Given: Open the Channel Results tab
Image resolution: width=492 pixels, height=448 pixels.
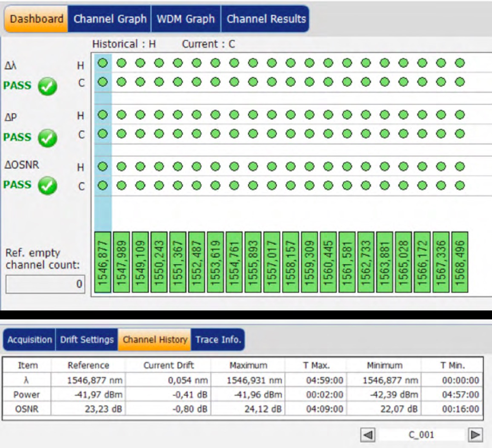Looking at the screenshot, I should click(266, 19).
